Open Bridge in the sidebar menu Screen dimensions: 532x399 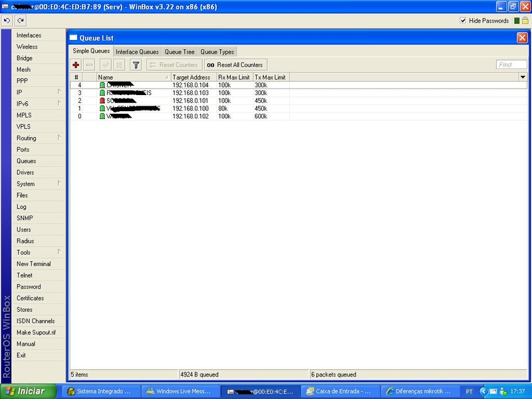click(39, 58)
